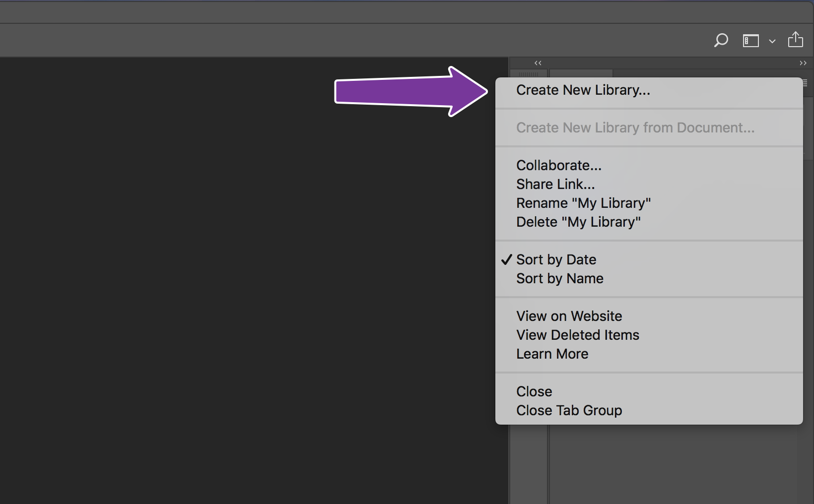Open the chevron next to the workspace icon
The height and width of the screenshot is (504, 814).
point(772,42)
